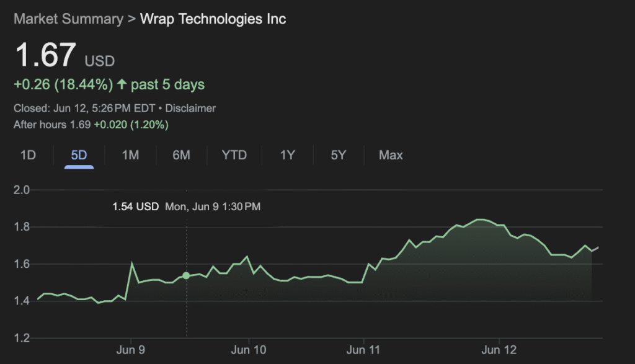635x364 pixels.
Task: View the 1Y chart range
Action: point(287,155)
